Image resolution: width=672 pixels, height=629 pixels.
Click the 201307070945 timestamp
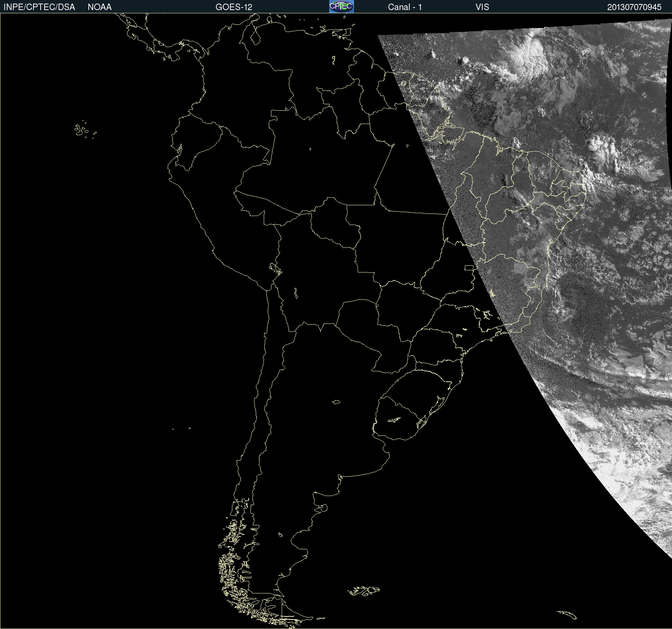coord(634,7)
